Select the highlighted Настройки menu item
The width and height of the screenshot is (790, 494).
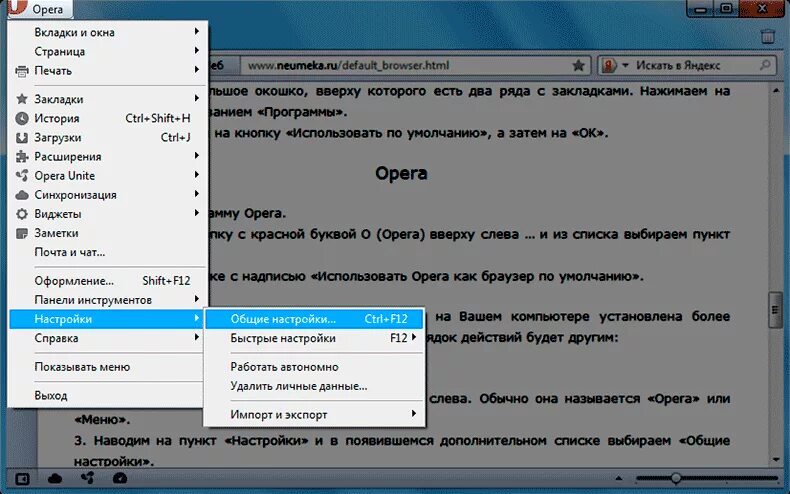(108, 319)
